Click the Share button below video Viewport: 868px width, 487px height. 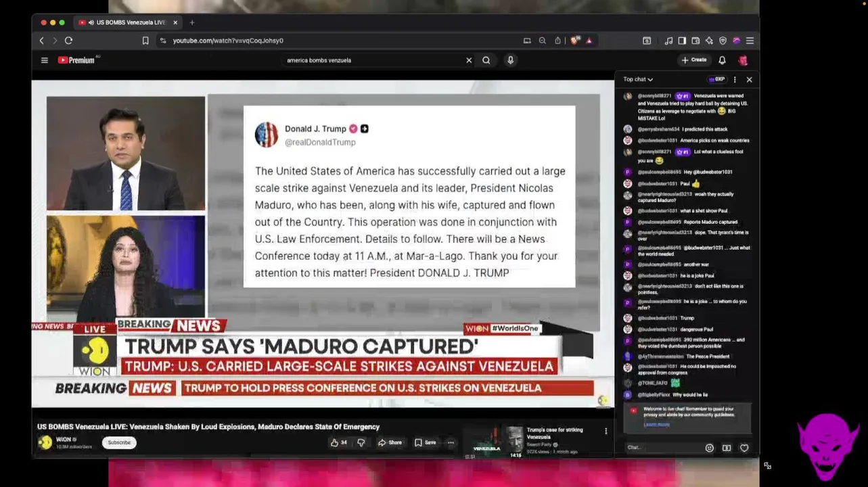point(390,442)
